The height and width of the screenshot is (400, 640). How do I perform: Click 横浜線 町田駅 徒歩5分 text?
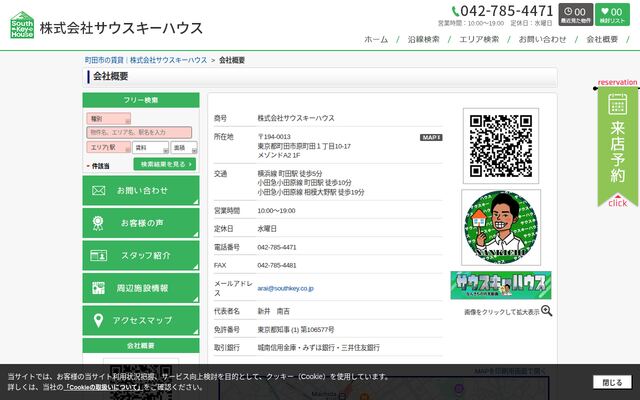[x=290, y=173]
